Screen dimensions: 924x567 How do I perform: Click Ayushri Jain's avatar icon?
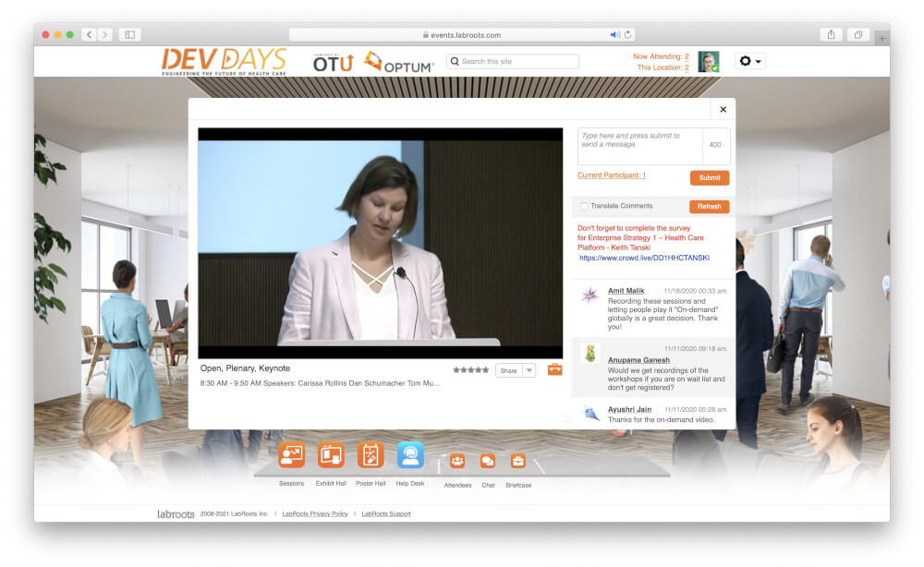590,414
